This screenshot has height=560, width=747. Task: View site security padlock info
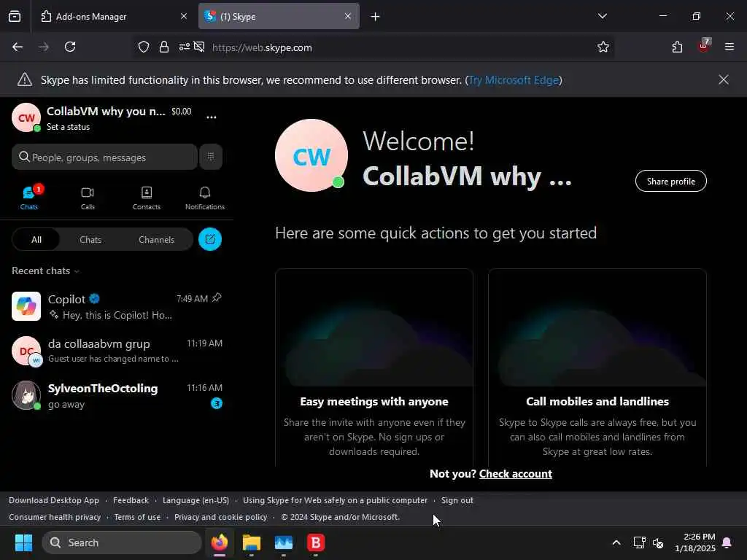click(164, 47)
